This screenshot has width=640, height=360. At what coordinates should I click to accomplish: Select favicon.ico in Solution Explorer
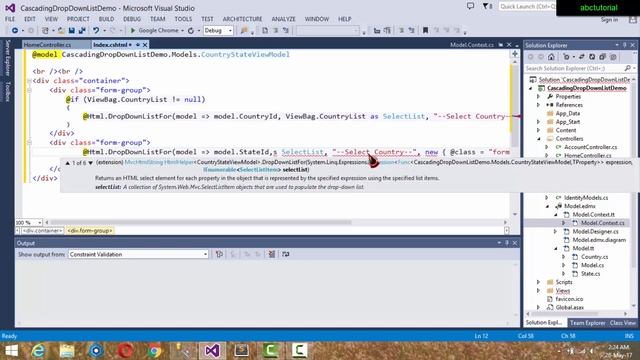pos(569,299)
